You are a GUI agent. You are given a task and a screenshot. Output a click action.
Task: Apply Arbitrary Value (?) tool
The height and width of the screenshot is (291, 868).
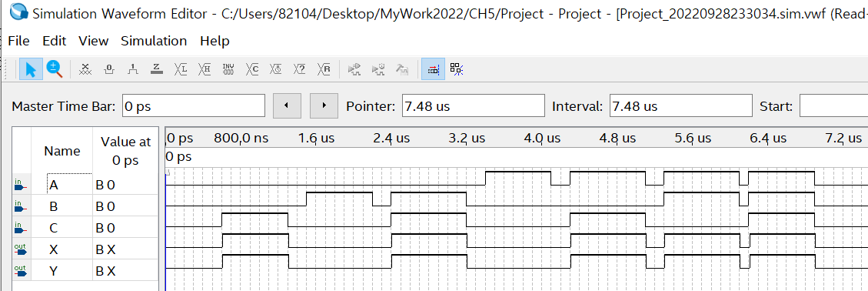(x=300, y=69)
